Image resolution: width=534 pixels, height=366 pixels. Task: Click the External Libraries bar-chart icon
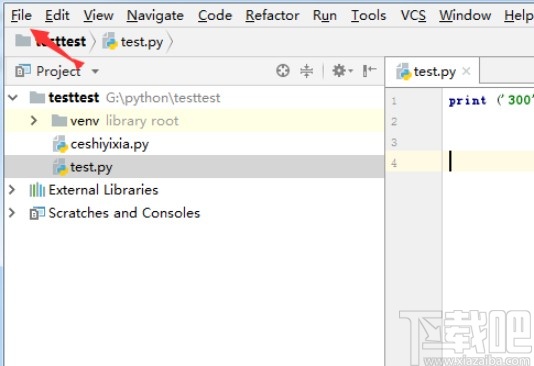[37, 190]
